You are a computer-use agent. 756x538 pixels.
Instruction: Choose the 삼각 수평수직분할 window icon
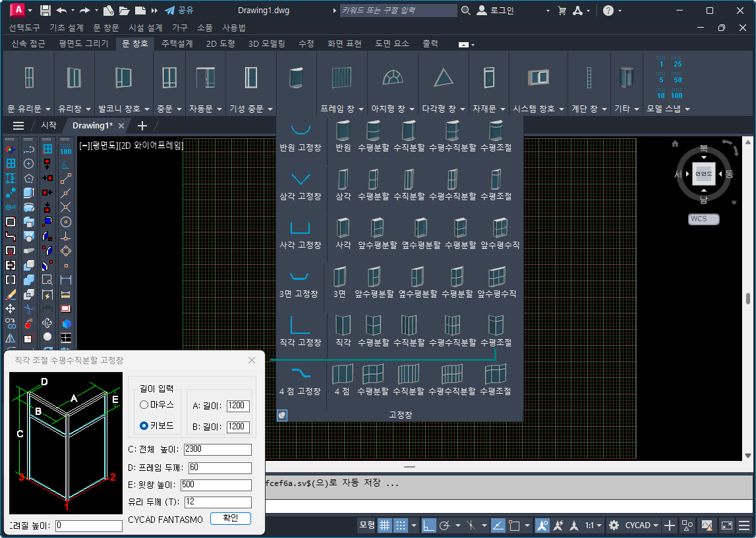(452, 179)
